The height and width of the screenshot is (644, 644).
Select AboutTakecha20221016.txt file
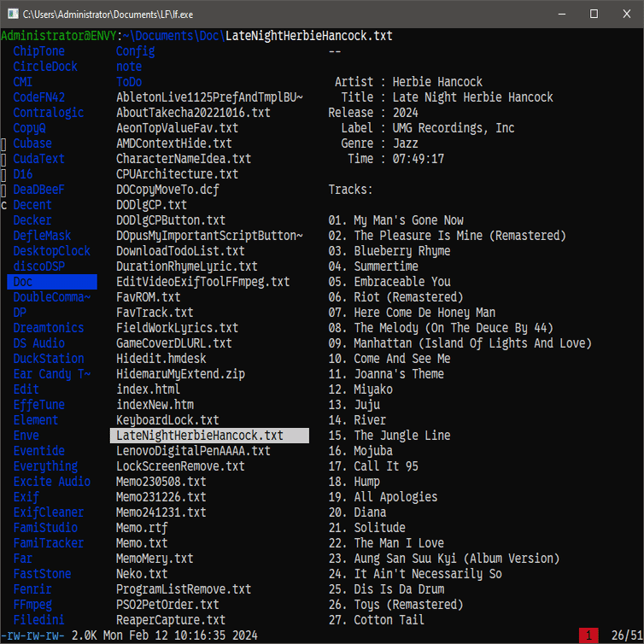[193, 113]
